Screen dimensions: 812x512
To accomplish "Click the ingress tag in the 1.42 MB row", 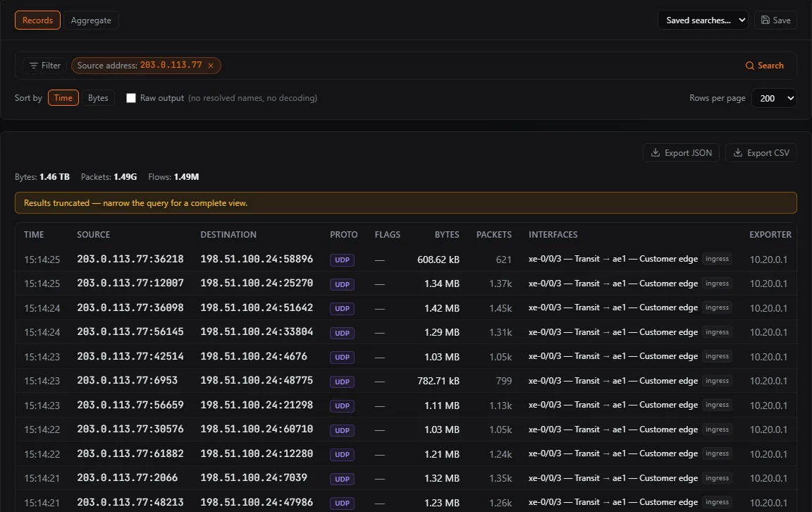I will pos(717,307).
